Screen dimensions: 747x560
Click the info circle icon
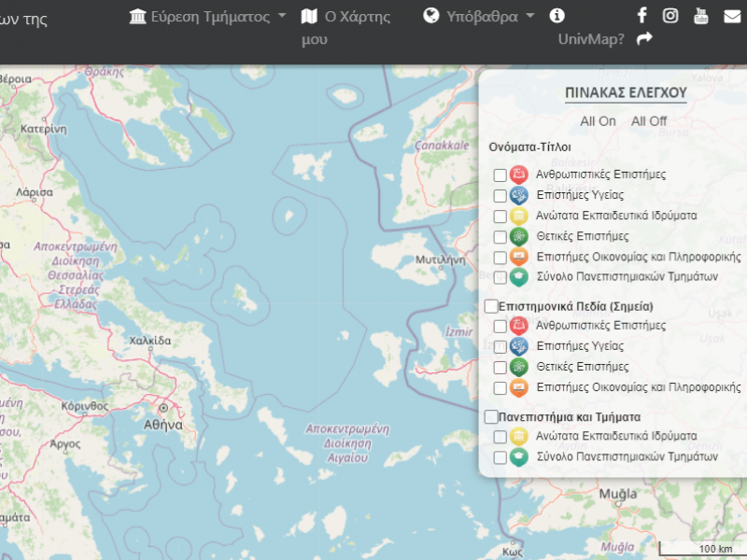pyautogui.click(x=557, y=16)
